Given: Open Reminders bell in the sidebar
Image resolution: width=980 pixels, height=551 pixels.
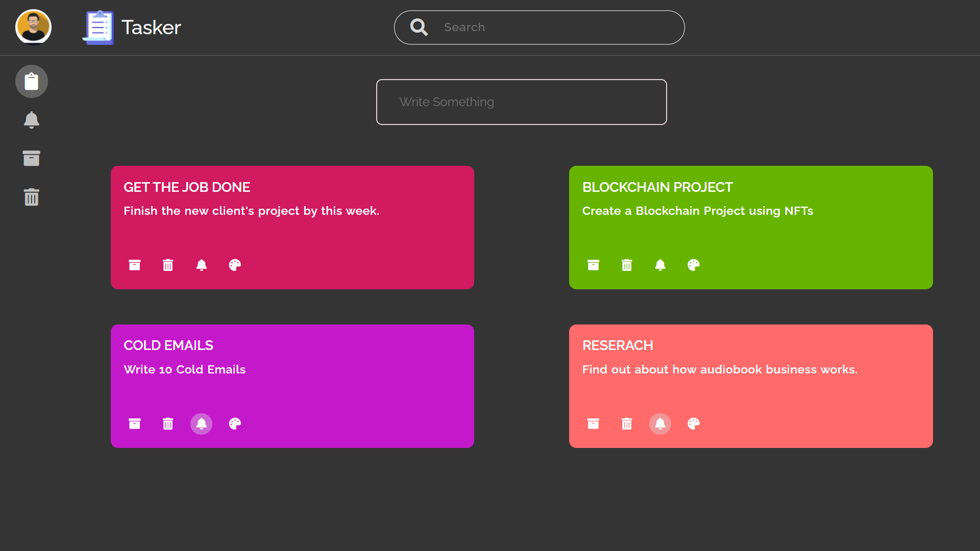Looking at the screenshot, I should point(32,120).
